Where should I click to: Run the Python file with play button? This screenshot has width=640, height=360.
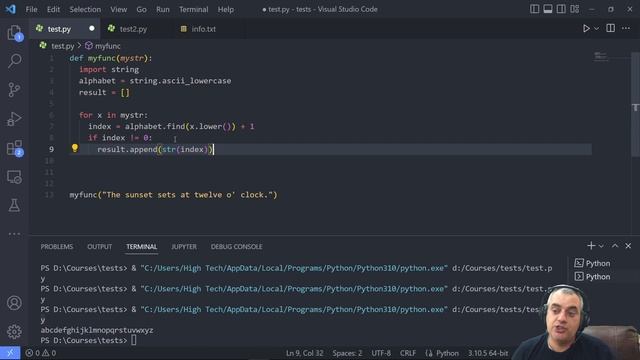[x=586, y=29]
